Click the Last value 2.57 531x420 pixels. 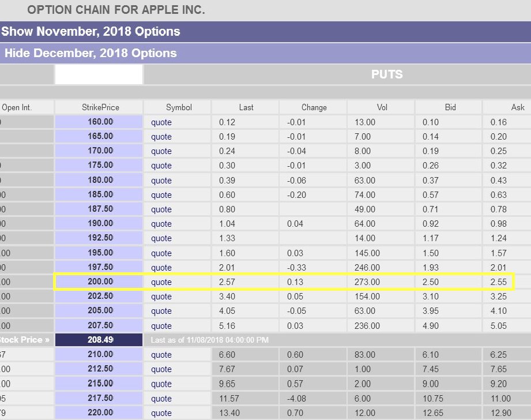tap(227, 282)
